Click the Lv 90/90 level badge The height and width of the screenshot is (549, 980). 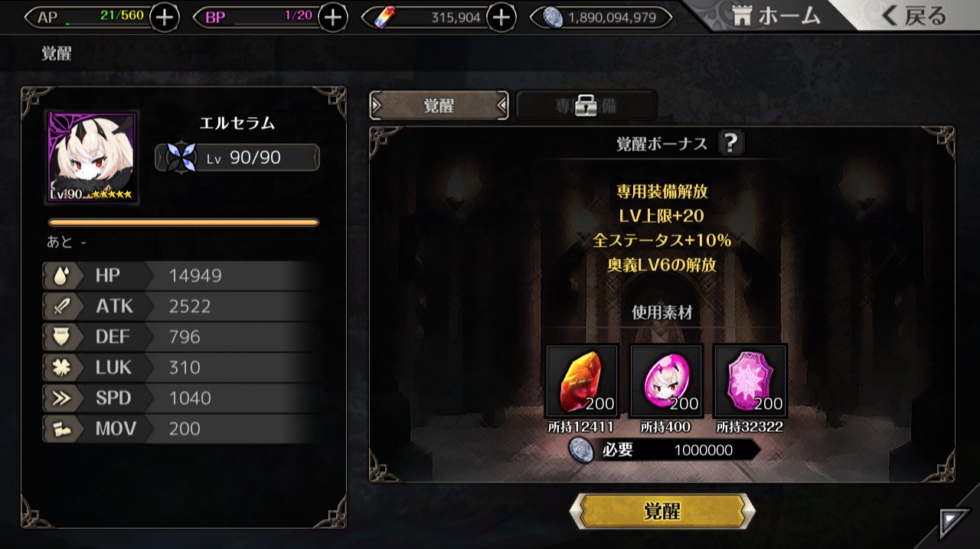point(237,158)
